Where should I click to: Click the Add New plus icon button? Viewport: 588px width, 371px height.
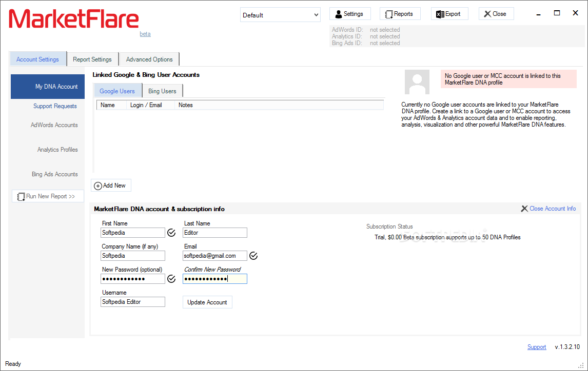tap(111, 186)
